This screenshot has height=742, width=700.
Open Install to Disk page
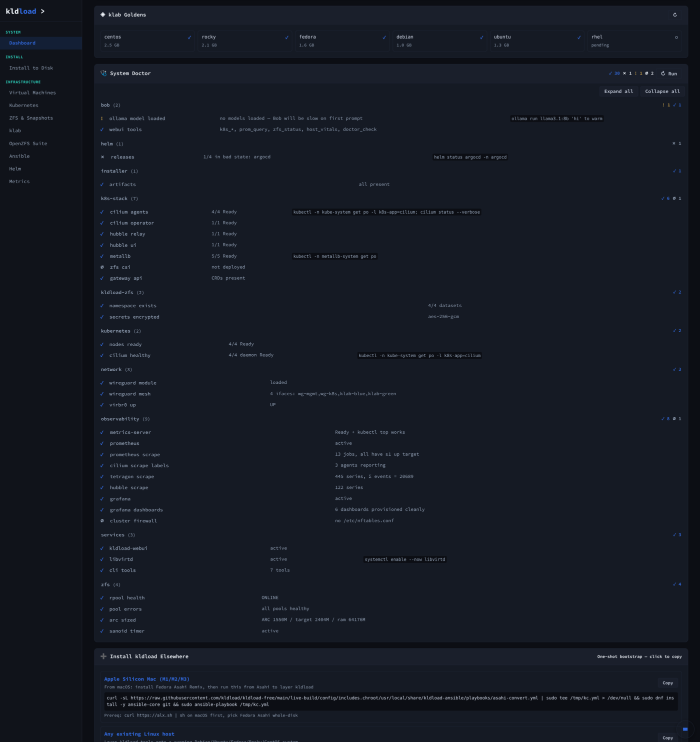(x=41, y=68)
